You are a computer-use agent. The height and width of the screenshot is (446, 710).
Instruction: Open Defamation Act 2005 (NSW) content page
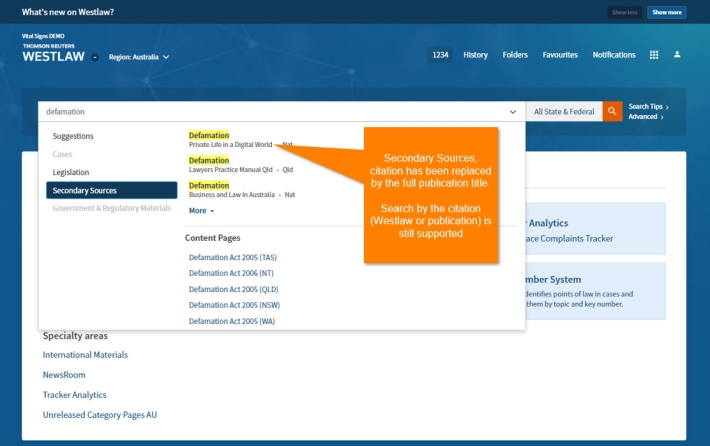tap(235, 305)
